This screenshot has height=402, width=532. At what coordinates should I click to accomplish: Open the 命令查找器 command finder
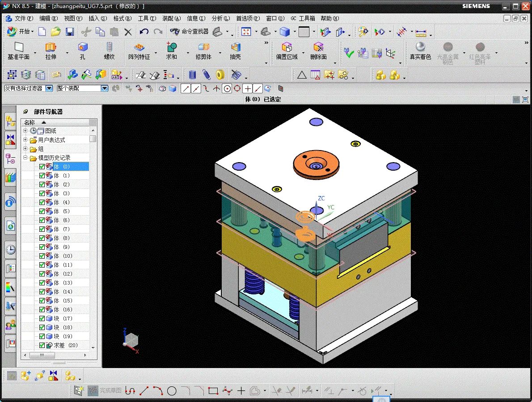click(x=190, y=32)
